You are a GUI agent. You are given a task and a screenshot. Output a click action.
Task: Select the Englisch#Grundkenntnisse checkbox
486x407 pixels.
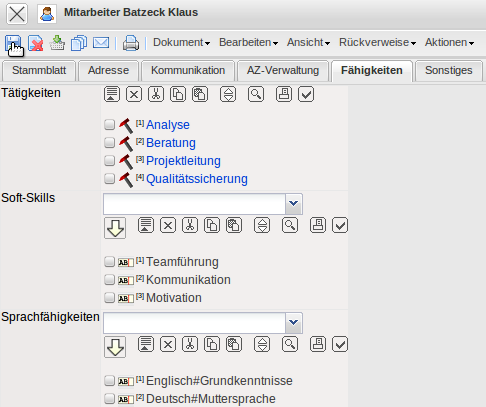point(109,381)
